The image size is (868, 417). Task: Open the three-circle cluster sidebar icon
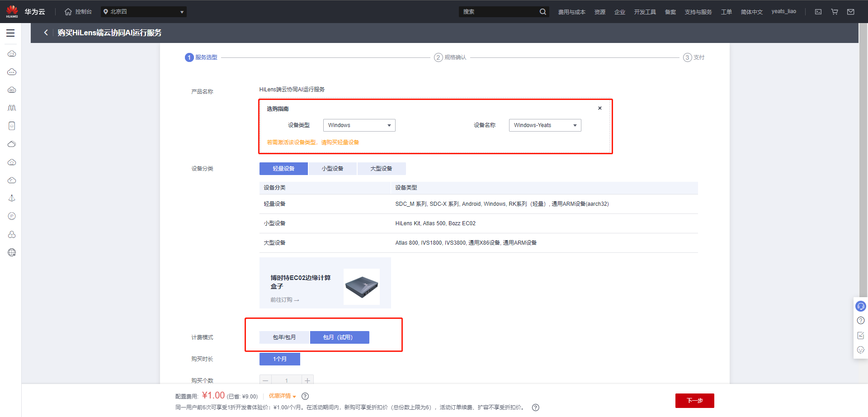(12, 234)
